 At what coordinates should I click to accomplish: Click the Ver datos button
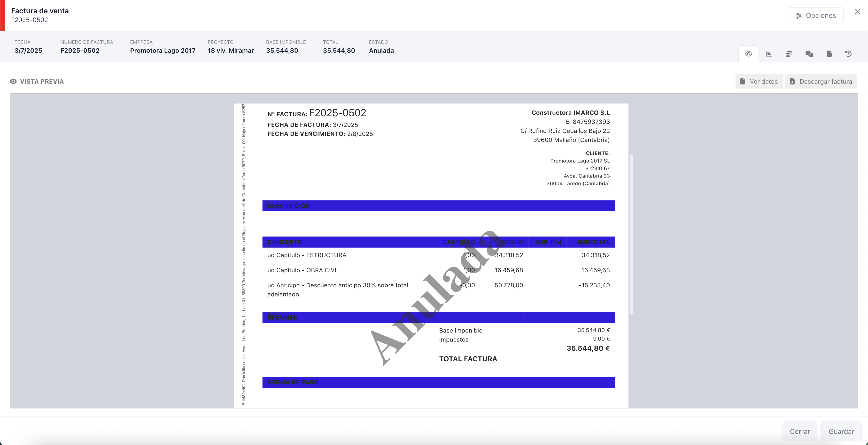759,82
